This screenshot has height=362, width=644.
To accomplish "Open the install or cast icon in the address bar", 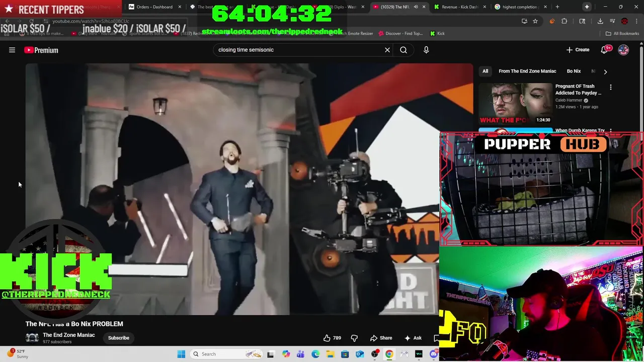I will 524,21.
